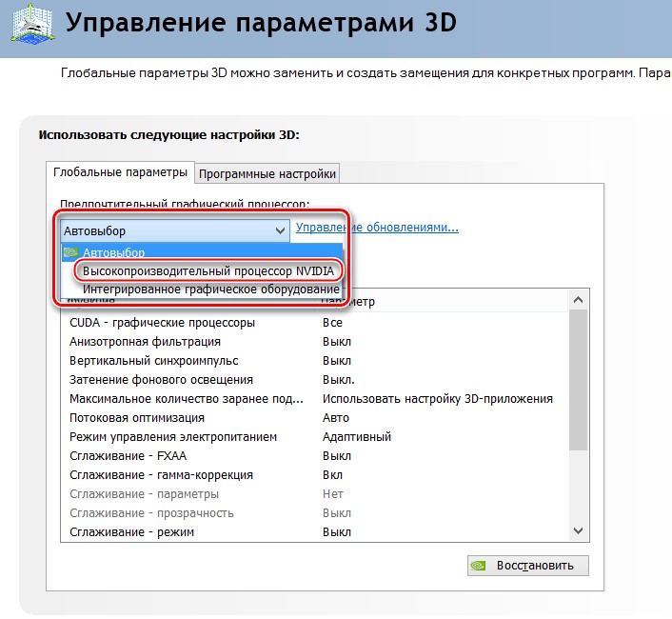Image resolution: width=672 pixels, height=619 pixels.
Task: Click the Выкл value of Вертикальный синхроимпульс
Action: point(337,361)
